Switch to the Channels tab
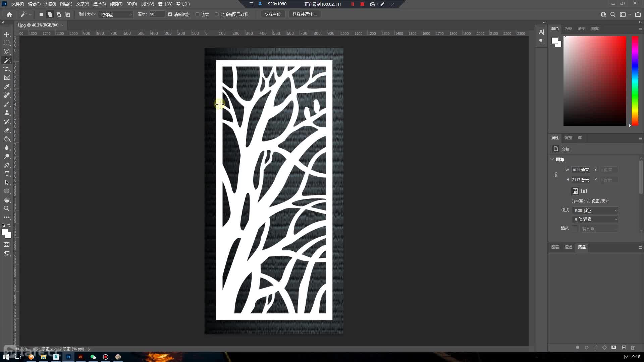This screenshot has height=362, width=644. pyautogui.click(x=569, y=247)
